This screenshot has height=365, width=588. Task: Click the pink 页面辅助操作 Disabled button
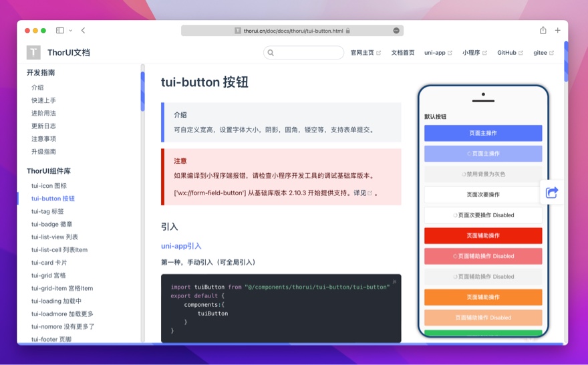tap(483, 256)
